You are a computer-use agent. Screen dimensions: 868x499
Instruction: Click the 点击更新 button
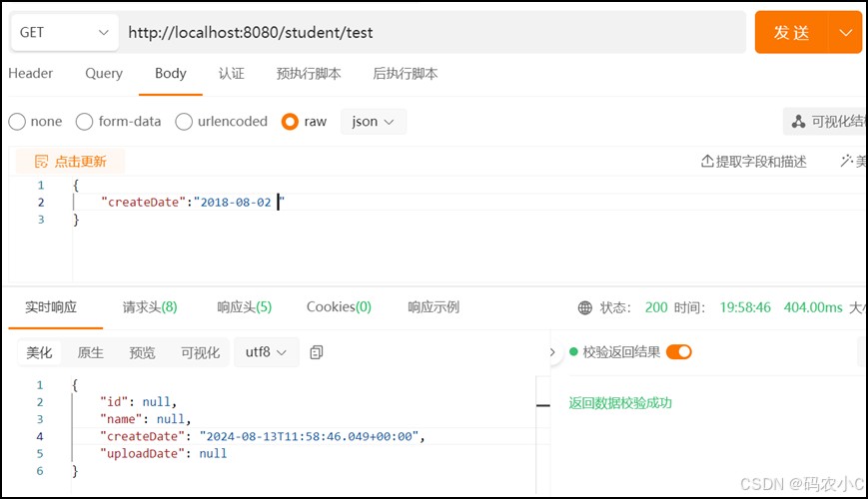pyautogui.click(x=70, y=161)
